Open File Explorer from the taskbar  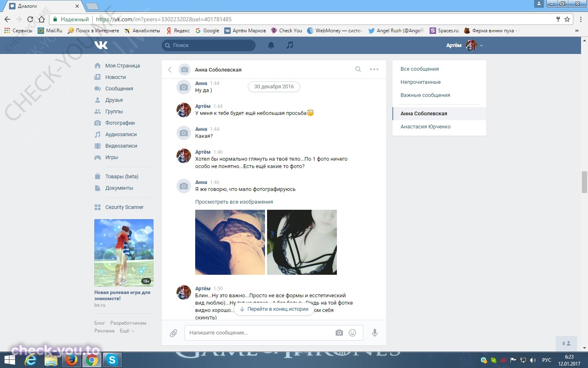pos(51,360)
